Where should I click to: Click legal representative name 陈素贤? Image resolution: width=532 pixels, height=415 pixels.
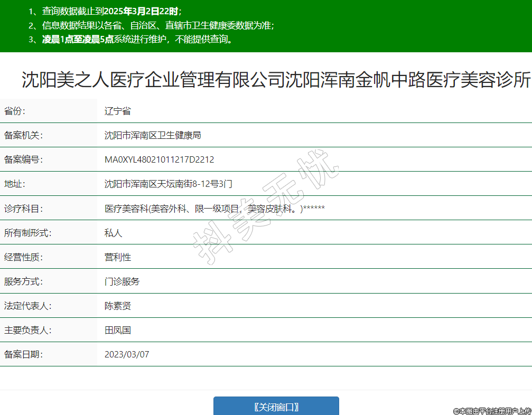117,306
